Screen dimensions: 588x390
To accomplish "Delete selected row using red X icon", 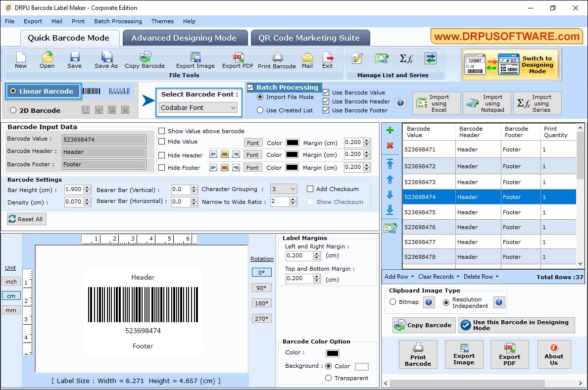I will (390, 145).
